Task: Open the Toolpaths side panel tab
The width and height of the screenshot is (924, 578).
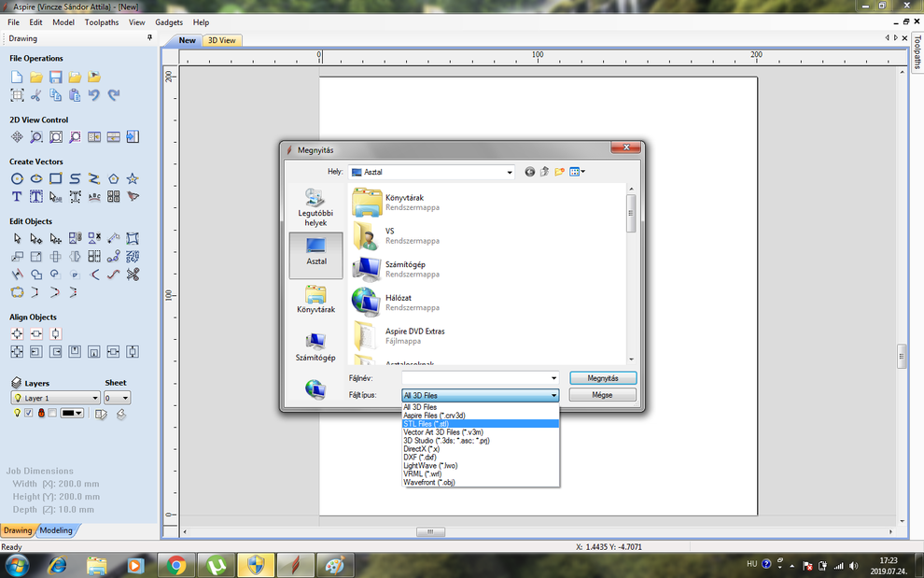Action: click(917, 52)
